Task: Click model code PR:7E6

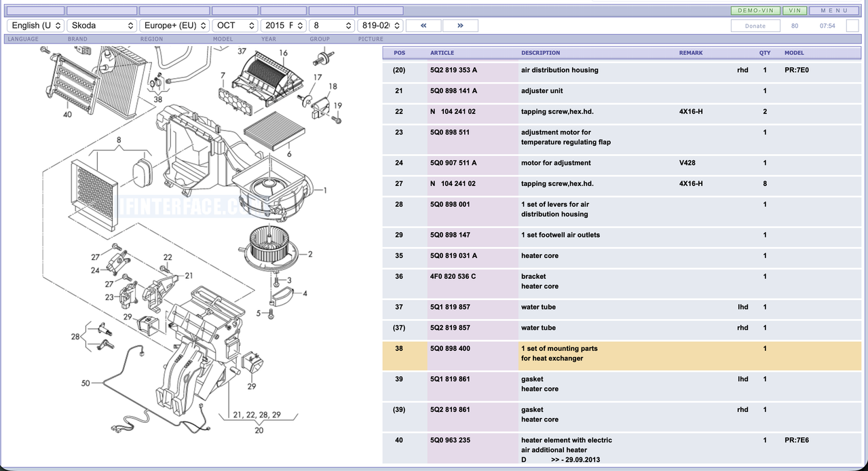Action: coord(796,440)
